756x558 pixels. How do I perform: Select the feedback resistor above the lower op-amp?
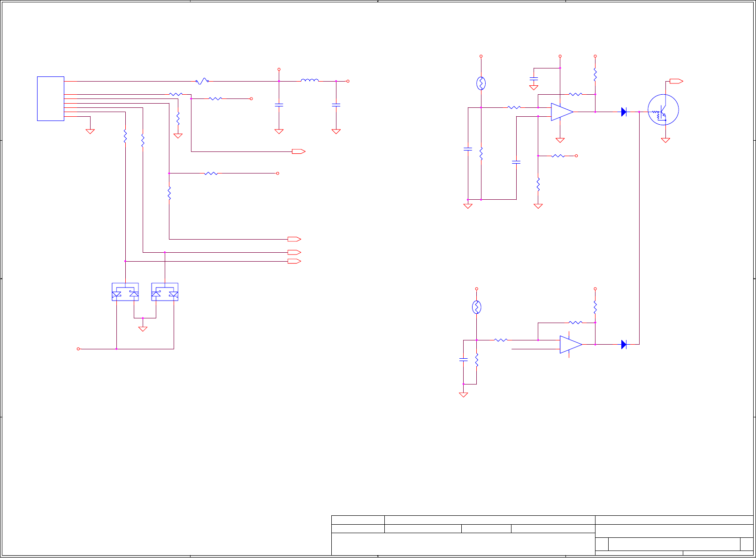(575, 323)
